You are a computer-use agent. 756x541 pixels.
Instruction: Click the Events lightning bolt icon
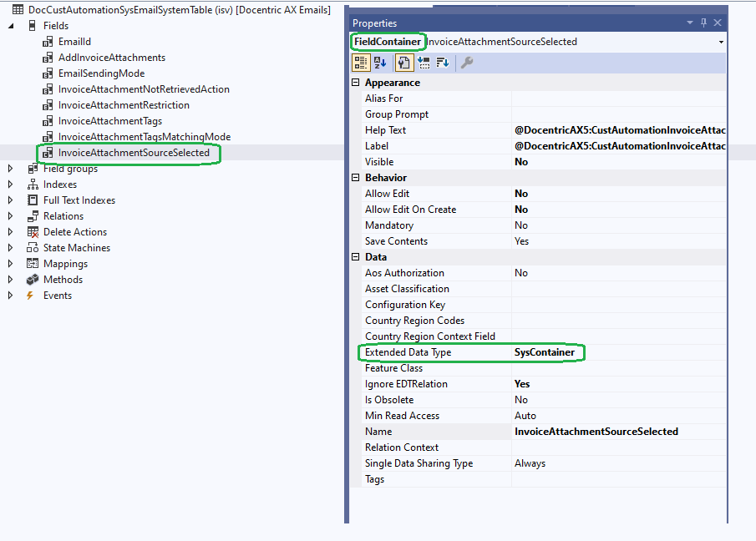(30, 296)
